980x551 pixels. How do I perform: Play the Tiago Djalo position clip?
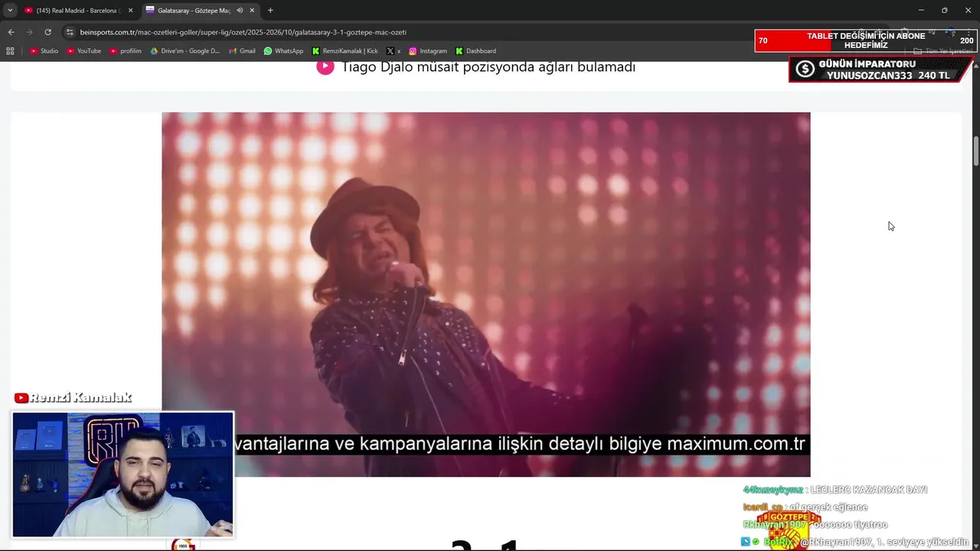(x=325, y=67)
